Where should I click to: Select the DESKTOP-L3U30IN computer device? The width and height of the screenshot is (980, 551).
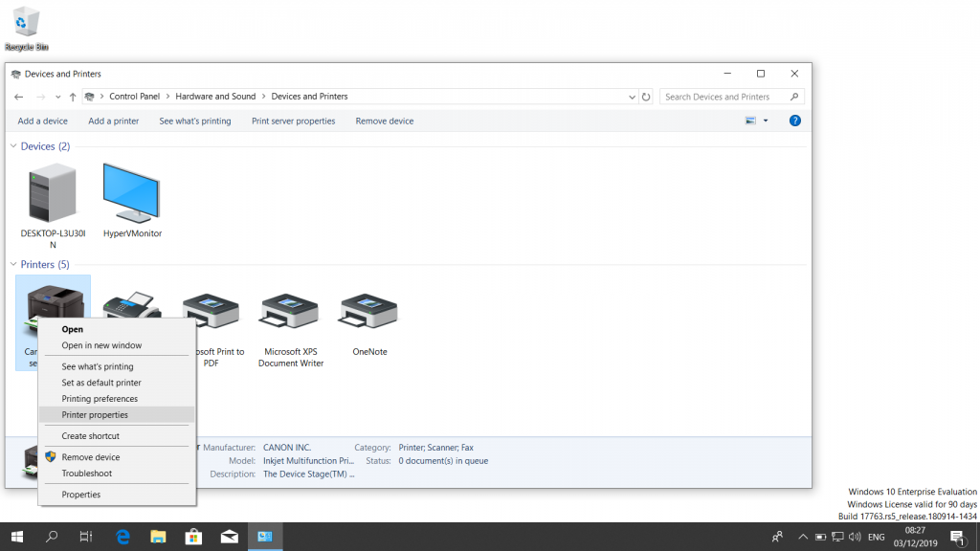click(54, 206)
